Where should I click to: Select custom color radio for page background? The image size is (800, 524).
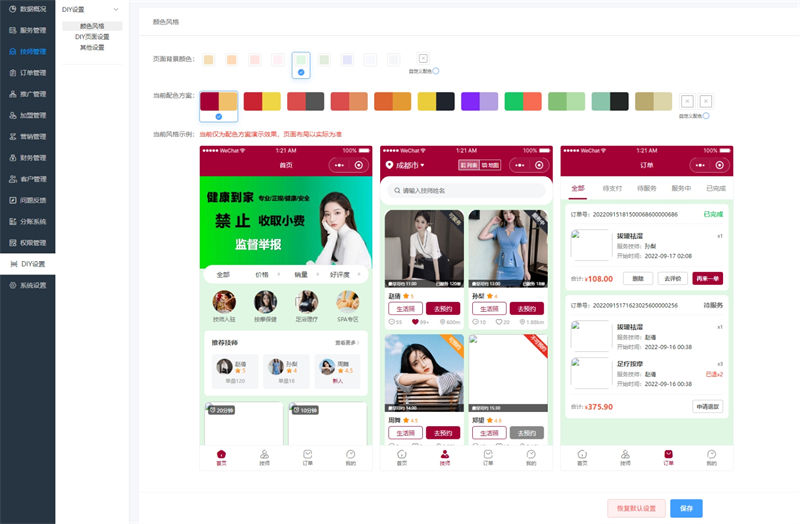pyautogui.click(x=436, y=71)
